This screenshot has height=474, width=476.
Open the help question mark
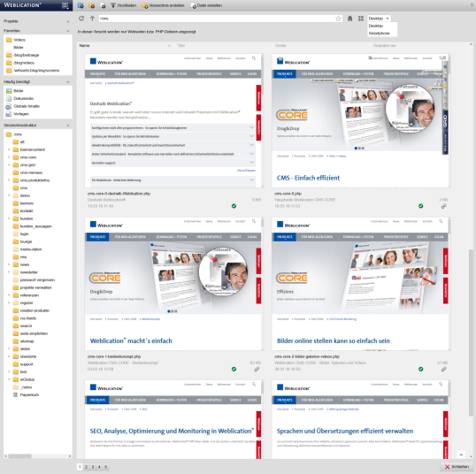pyautogui.click(x=472, y=5)
